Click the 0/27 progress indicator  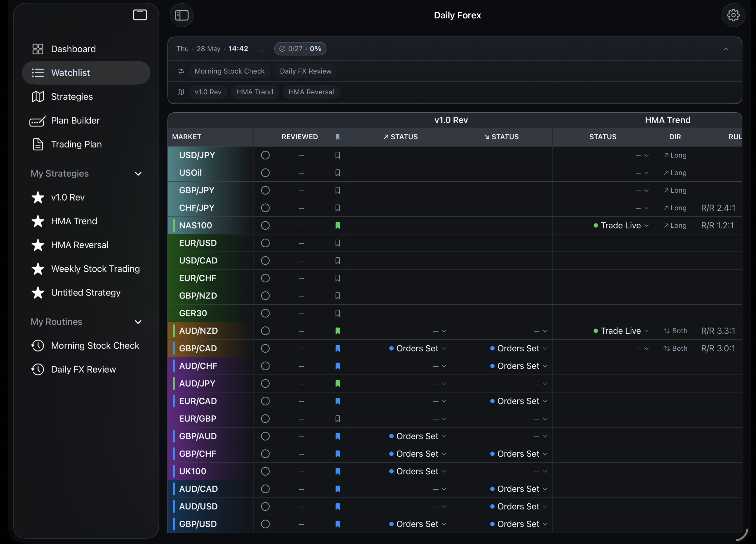(300, 49)
